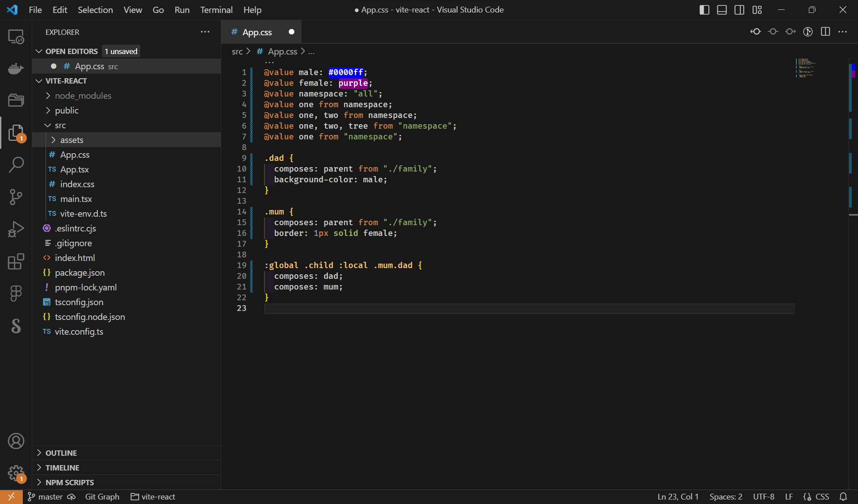Select the App.css editor tab
The width and height of the screenshot is (858, 504).
coord(261,32)
